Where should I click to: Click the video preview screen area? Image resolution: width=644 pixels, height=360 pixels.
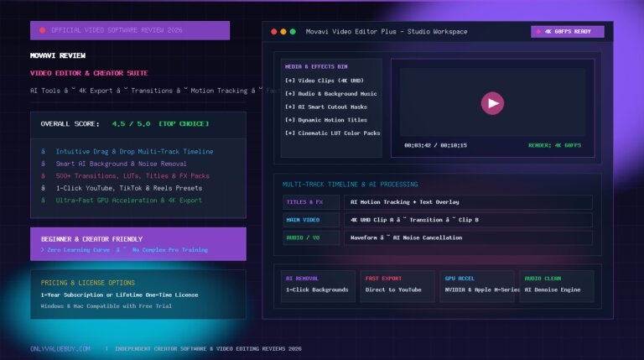pos(492,102)
